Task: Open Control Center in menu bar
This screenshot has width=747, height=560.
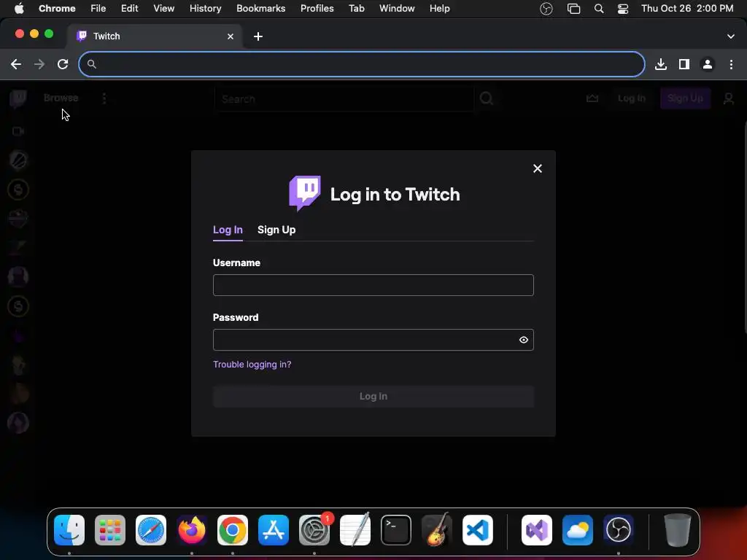Action: (x=623, y=9)
